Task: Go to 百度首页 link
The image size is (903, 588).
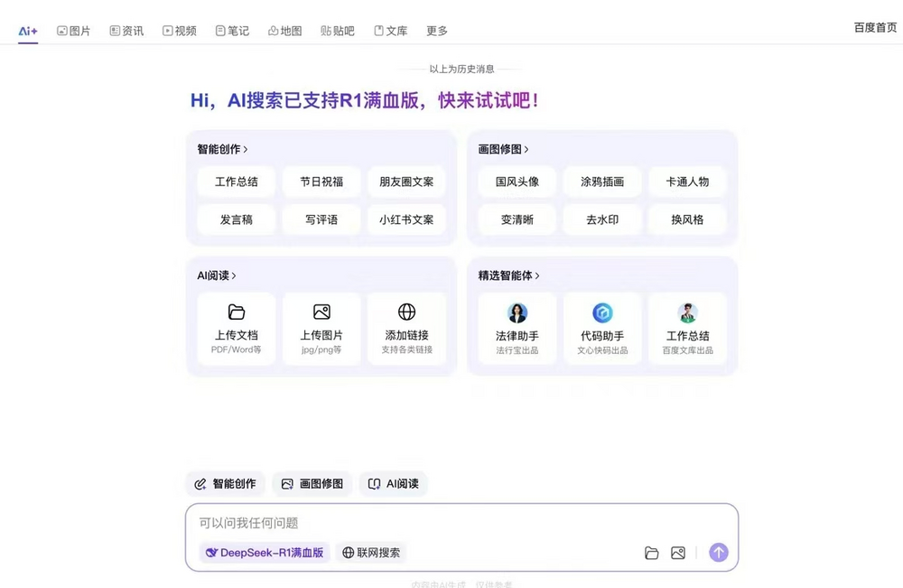Action: click(x=875, y=28)
